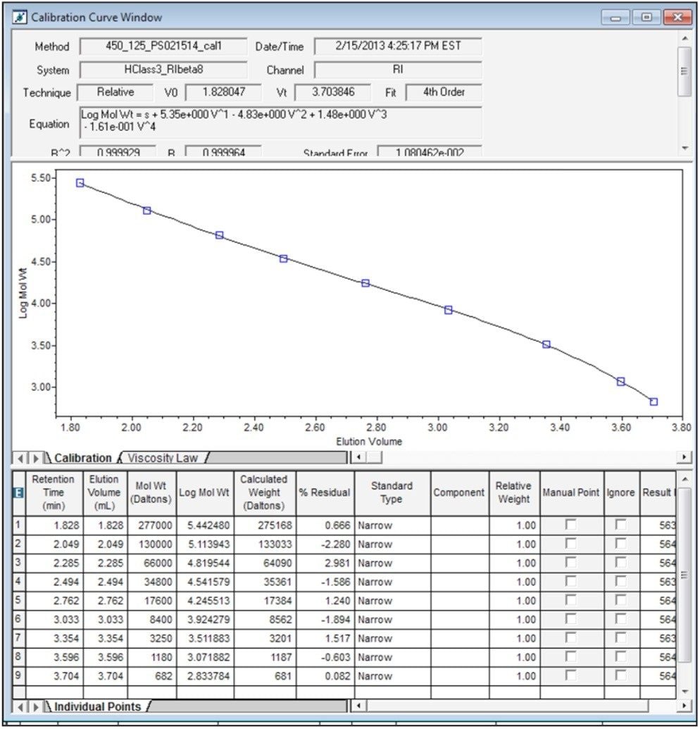Click calibration point marker near 2.05 elution volume

click(147, 211)
